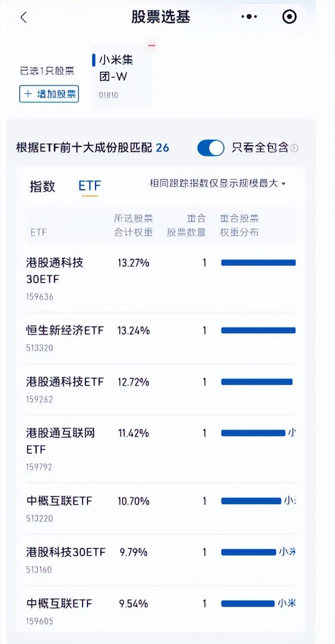Click the dropdown arrow after 规模最大
The height and width of the screenshot is (644, 335).
[283, 184]
